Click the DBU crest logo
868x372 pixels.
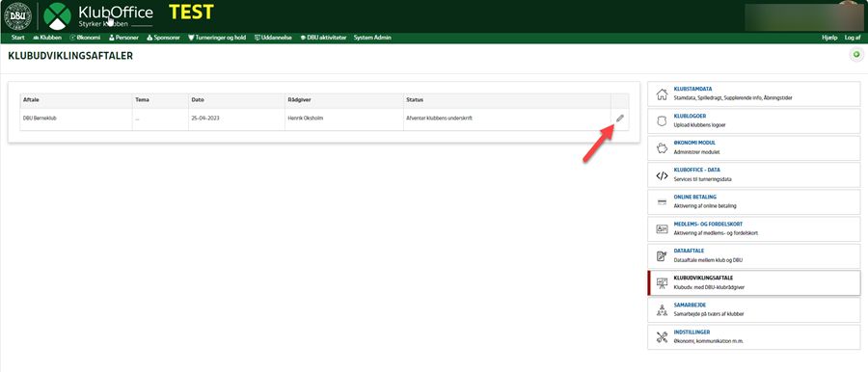point(17,16)
